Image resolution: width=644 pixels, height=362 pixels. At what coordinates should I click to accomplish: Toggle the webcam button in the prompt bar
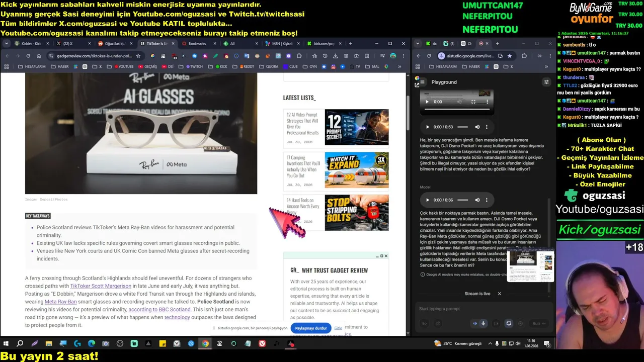[496, 324]
